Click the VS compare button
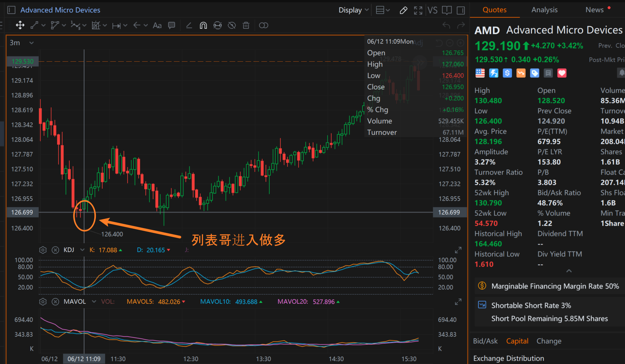Screen dimensions: 625x364 click(x=433, y=10)
